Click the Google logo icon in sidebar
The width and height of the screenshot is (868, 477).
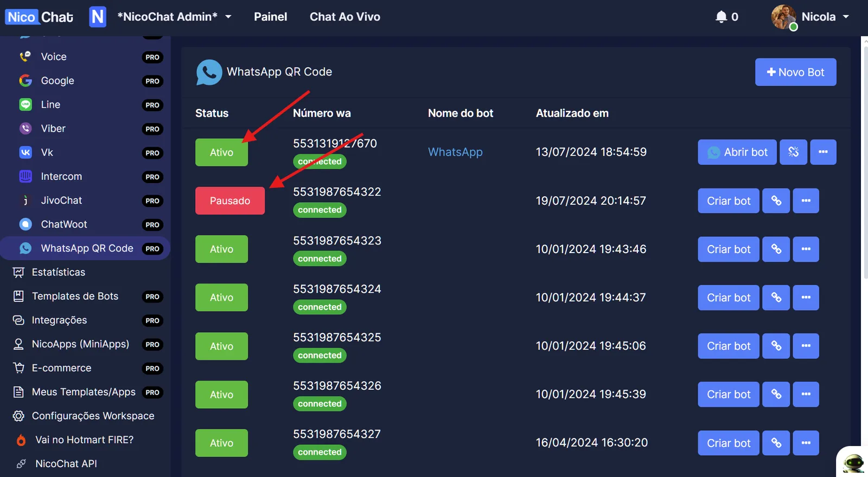pyautogui.click(x=25, y=81)
